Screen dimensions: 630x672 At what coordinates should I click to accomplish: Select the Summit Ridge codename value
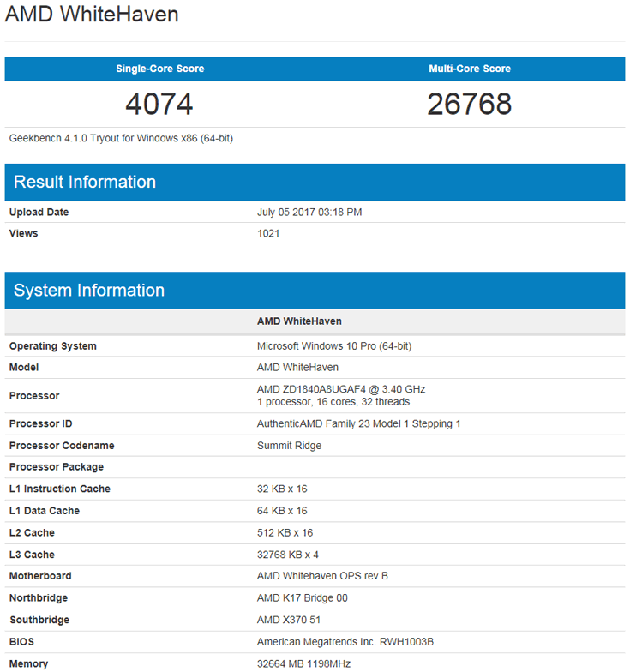pyautogui.click(x=290, y=446)
